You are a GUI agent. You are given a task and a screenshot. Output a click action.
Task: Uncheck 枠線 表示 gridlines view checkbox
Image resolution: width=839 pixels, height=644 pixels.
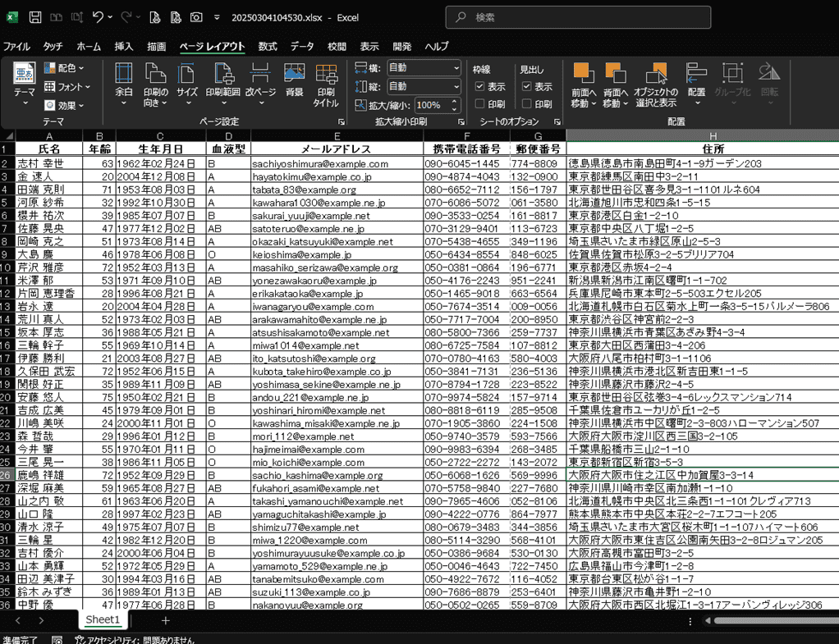click(480, 87)
